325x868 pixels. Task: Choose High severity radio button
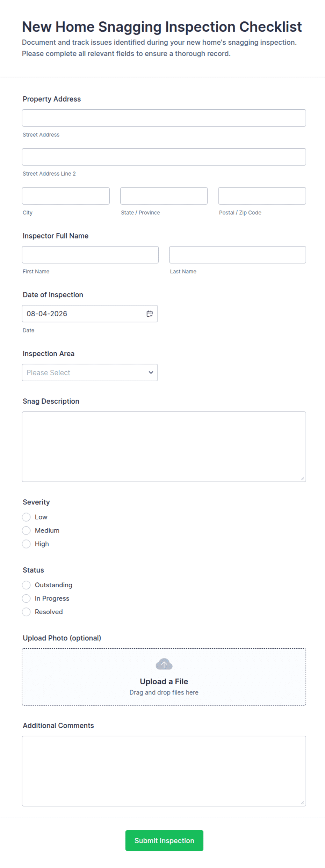click(26, 544)
